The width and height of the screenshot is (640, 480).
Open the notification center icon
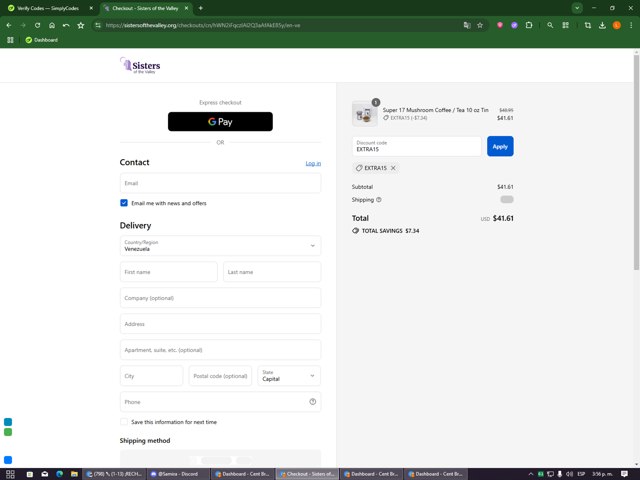624,474
